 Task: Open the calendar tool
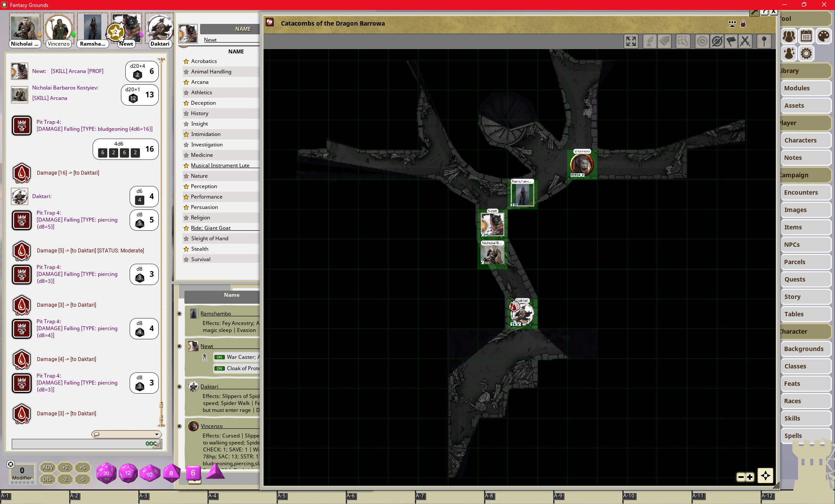(806, 36)
